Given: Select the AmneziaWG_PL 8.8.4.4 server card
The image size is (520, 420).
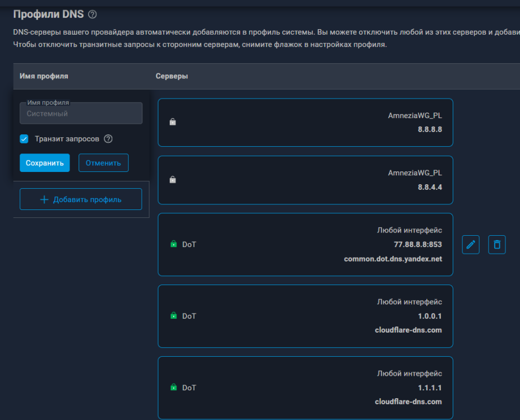Looking at the screenshot, I should (305, 180).
